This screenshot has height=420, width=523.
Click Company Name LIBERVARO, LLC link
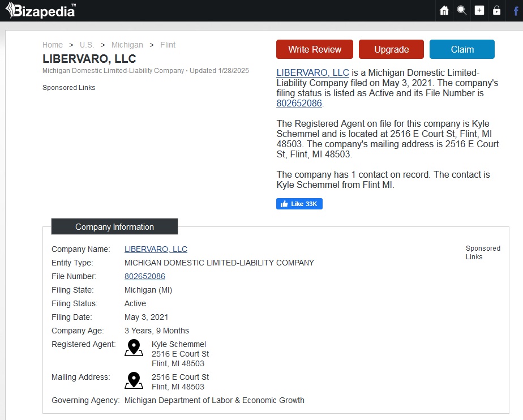[156, 249]
